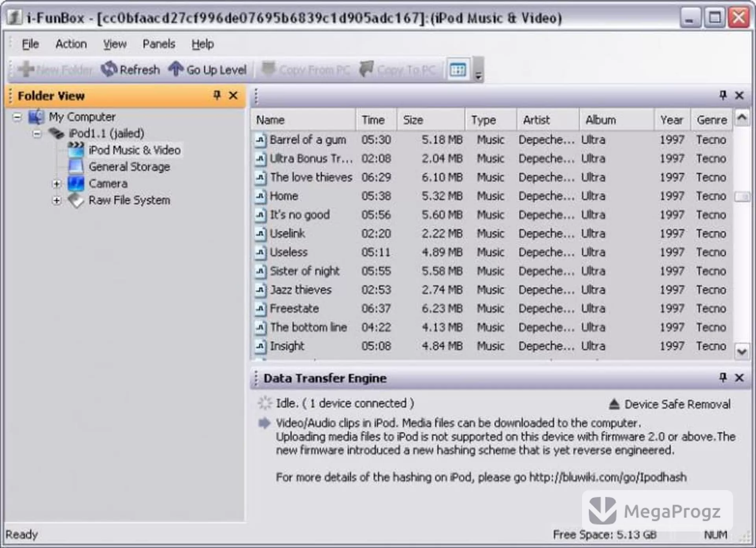Click the file list scroll down arrow

click(x=742, y=351)
